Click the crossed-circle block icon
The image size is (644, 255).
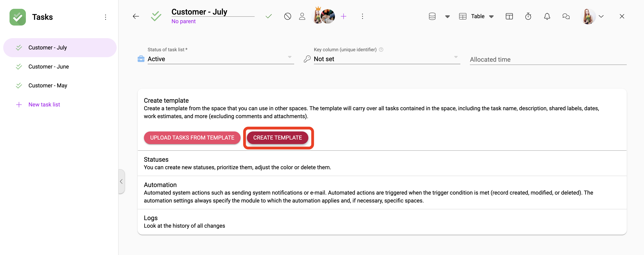[x=287, y=17]
